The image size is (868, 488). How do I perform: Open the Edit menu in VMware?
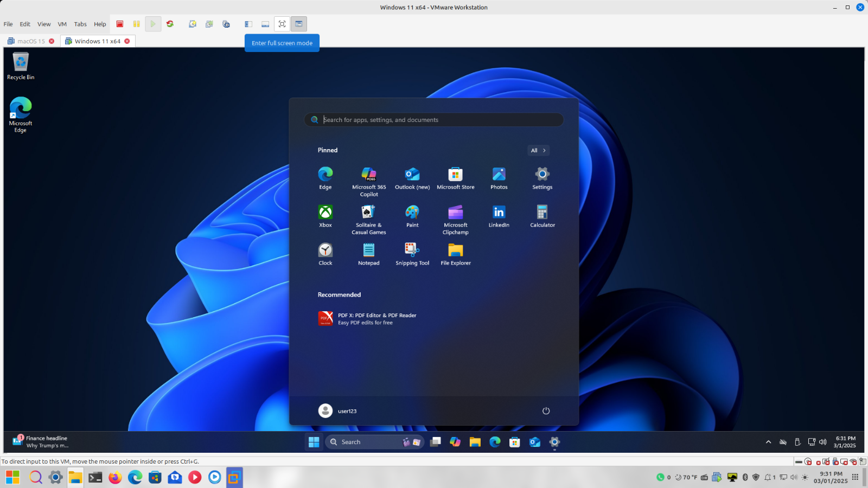tap(25, 24)
